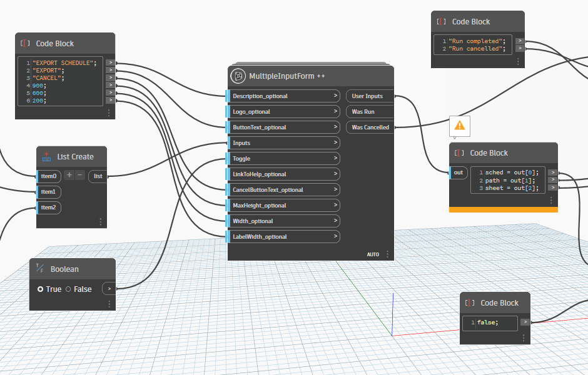Viewport: 588px width, 375px height.
Task: Click the out output port on the sched Code Block
Action: pyautogui.click(x=459, y=172)
